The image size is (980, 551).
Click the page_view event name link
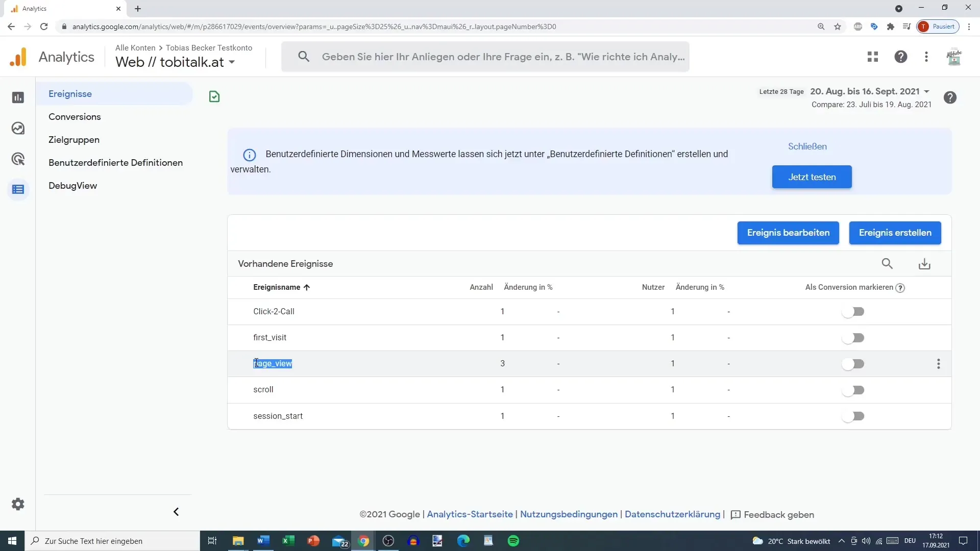click(x=273, y=363)
